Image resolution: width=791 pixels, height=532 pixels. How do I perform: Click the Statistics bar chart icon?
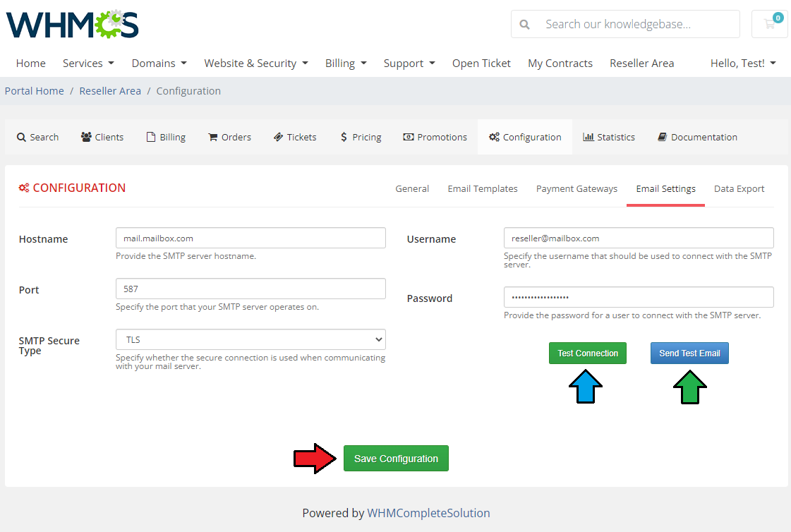(588, 137)
